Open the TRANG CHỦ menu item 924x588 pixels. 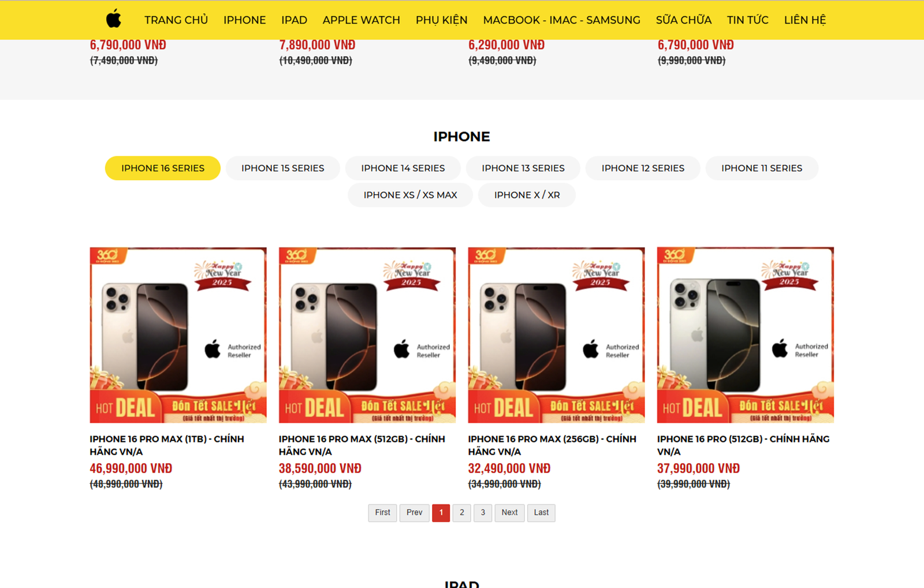click(x=176, y=20)
